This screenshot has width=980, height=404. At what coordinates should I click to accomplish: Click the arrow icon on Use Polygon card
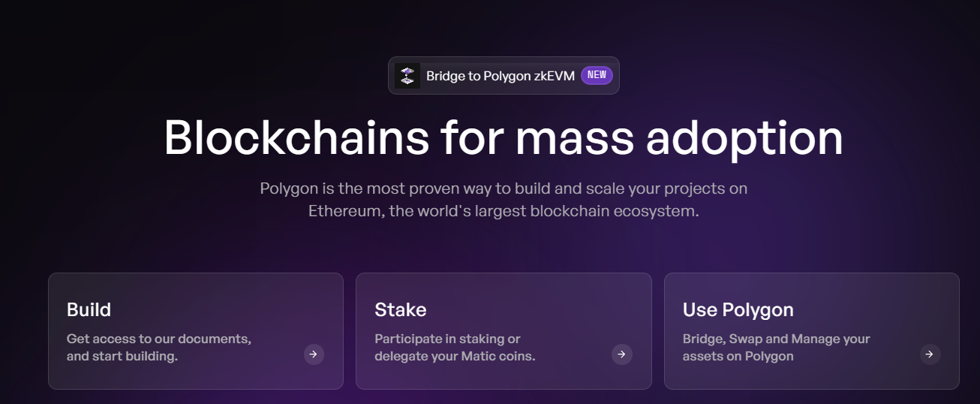930,354
